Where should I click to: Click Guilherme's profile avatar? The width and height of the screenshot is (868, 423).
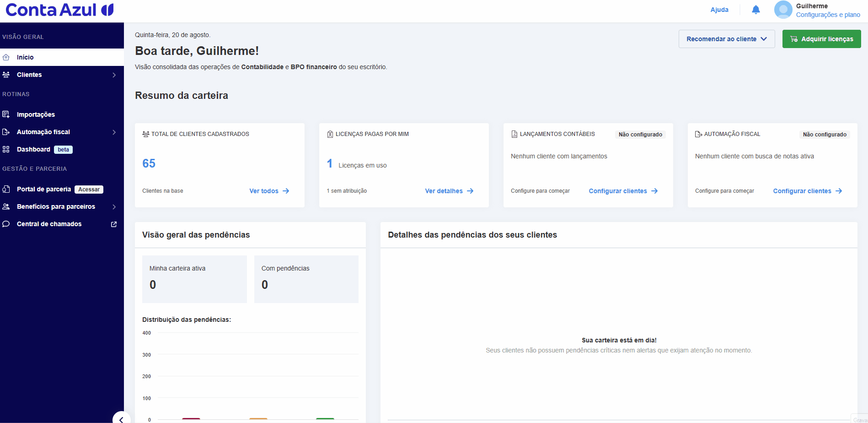click(x=783, y=10)
